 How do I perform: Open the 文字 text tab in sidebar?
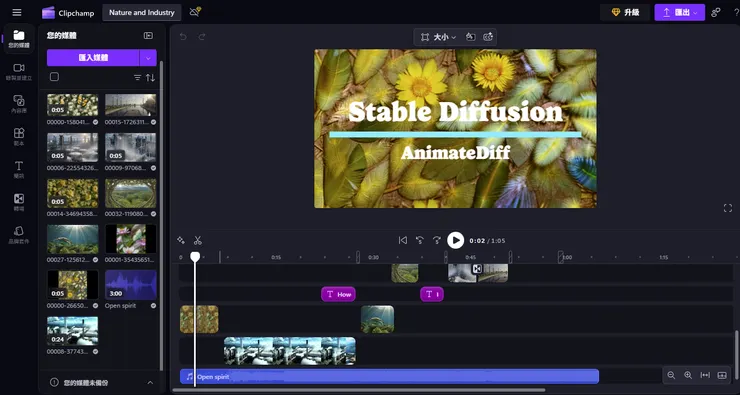click(19, 169)
